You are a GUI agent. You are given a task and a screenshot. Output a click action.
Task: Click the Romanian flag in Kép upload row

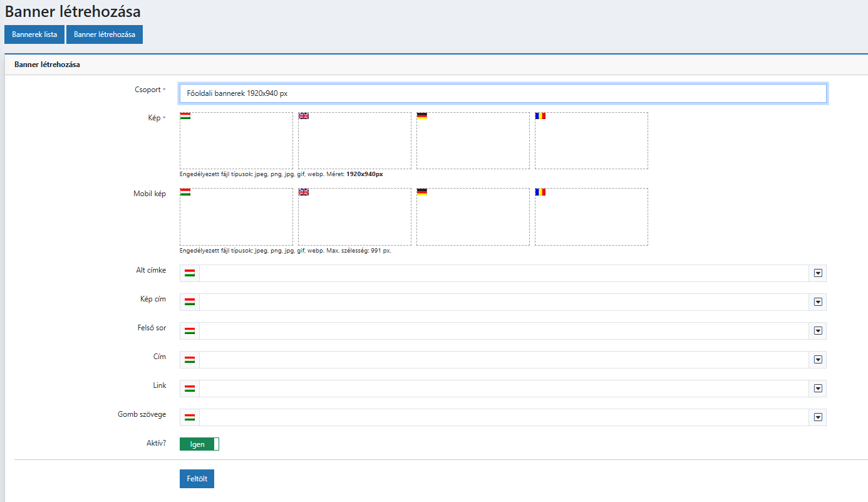pos(540,116)
